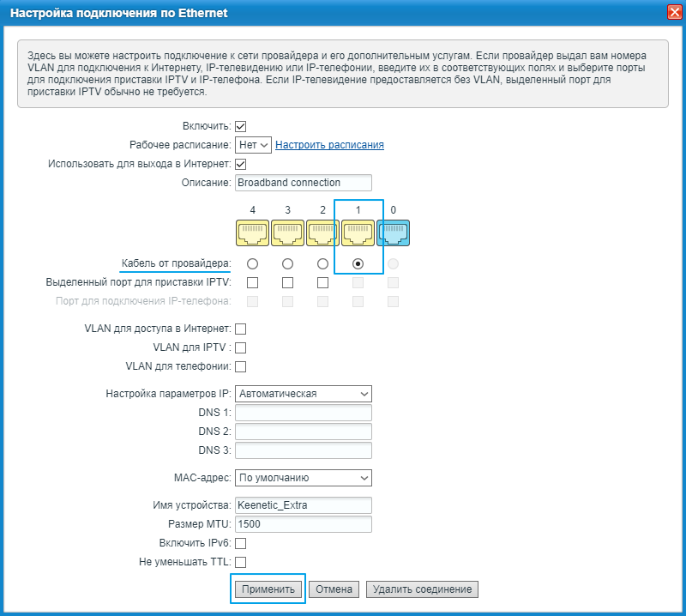This screenshot has width=686, height=616.
Task: Click the blue Ethernet port 0 icon
Action: click(x=393, y=233)
